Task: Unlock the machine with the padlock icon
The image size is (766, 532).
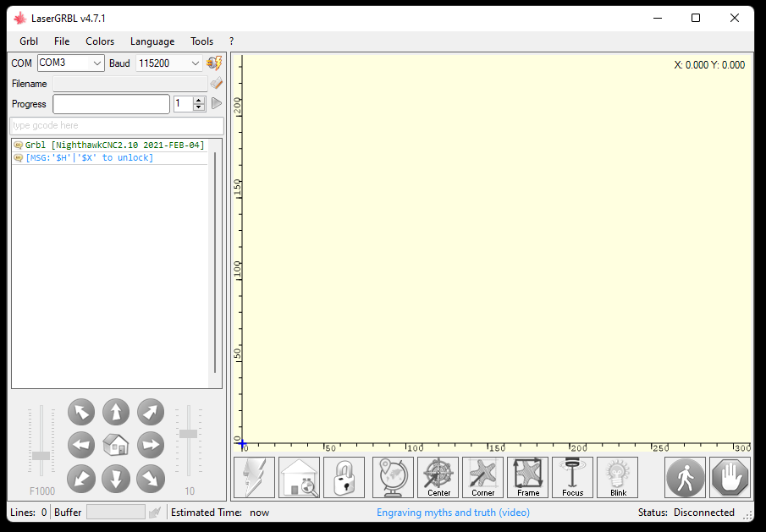Action: 344,477
